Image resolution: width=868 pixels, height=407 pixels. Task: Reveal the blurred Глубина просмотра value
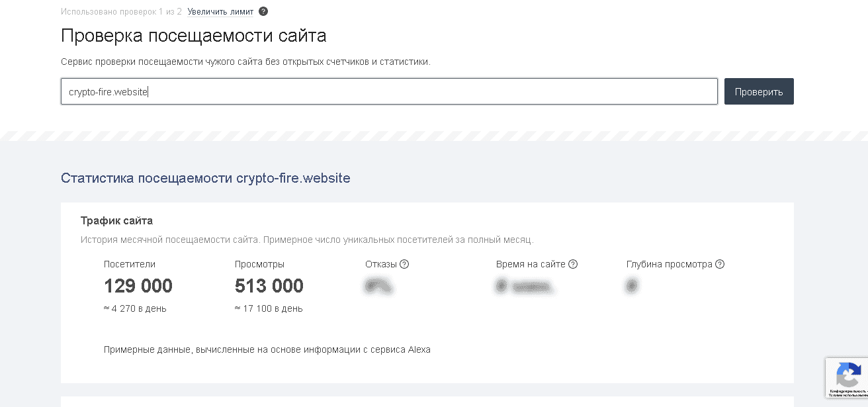click(x=632, y=285)
